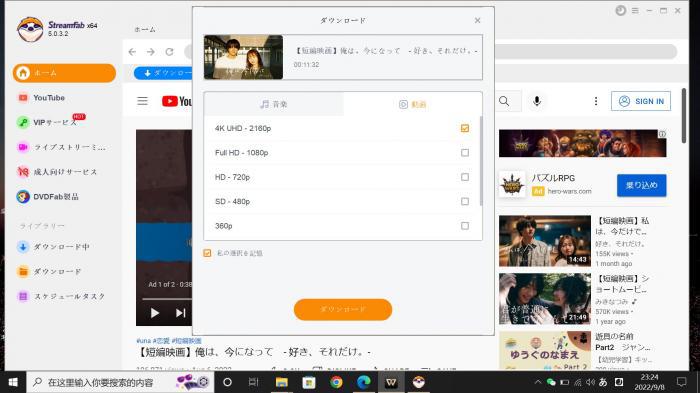Image resolution: width=700 pixels, height=393 pixels.
Task: Open the ゆうぐのなまえ video thumbnail
Action: pos(545,351)
